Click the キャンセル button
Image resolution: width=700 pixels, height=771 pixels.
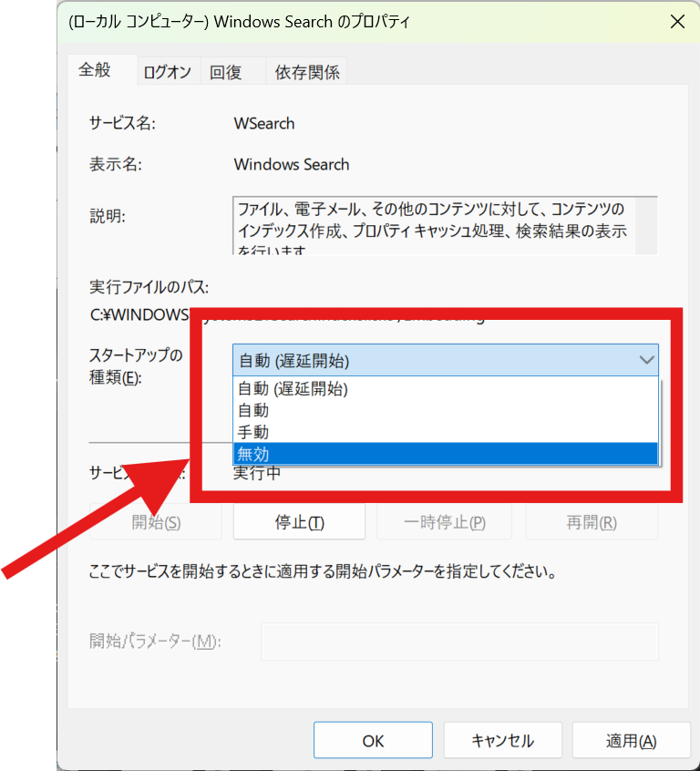503,740
